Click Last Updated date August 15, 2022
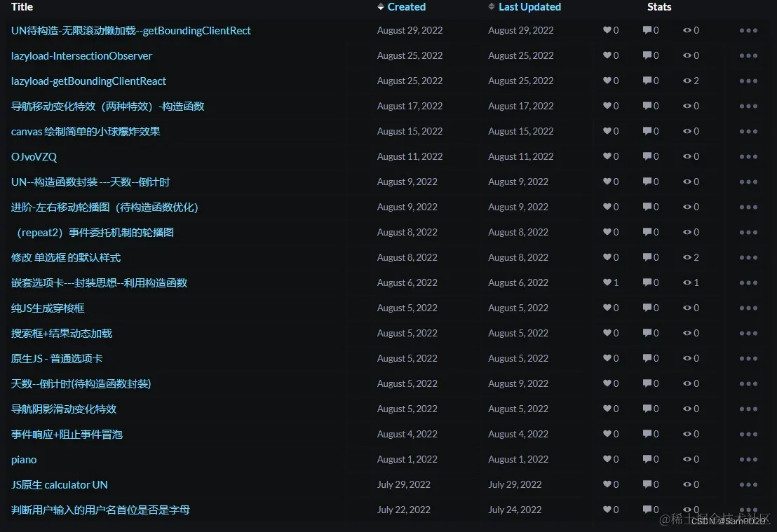 [521, 131]
